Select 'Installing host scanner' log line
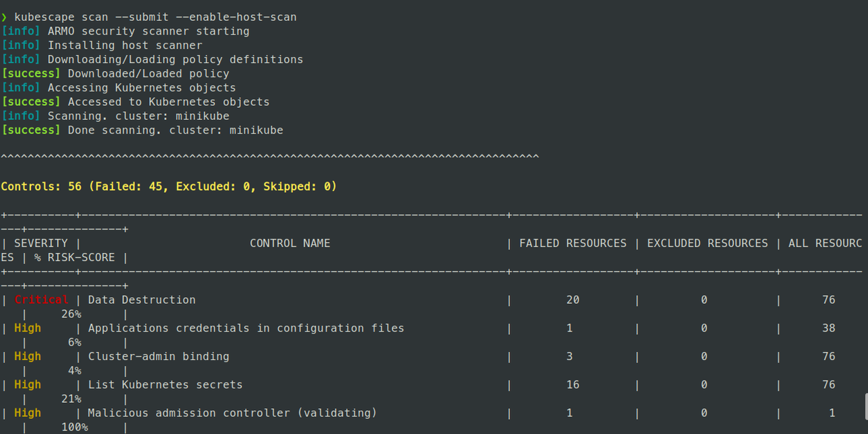The image size is (868, 434). (102, 45)
